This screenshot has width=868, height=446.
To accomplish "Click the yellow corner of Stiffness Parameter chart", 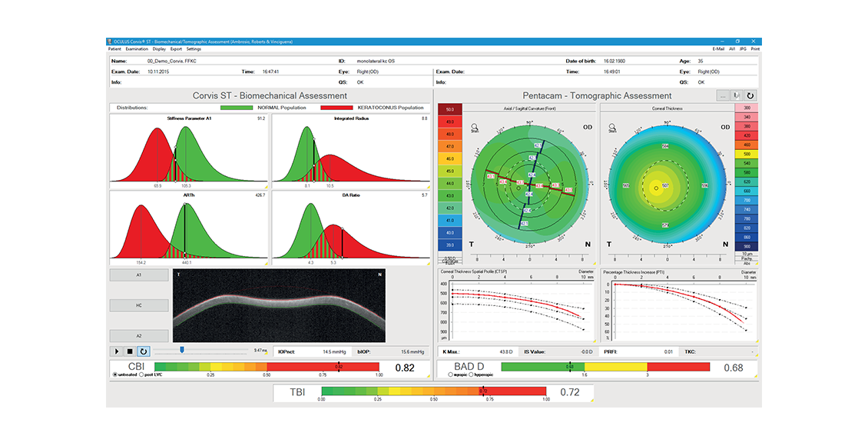I will pyautogui.click(x=266, y=188).
